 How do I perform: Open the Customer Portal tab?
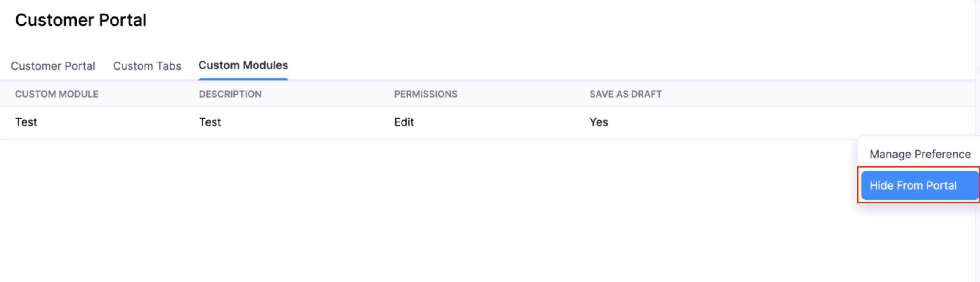[53, 66]
